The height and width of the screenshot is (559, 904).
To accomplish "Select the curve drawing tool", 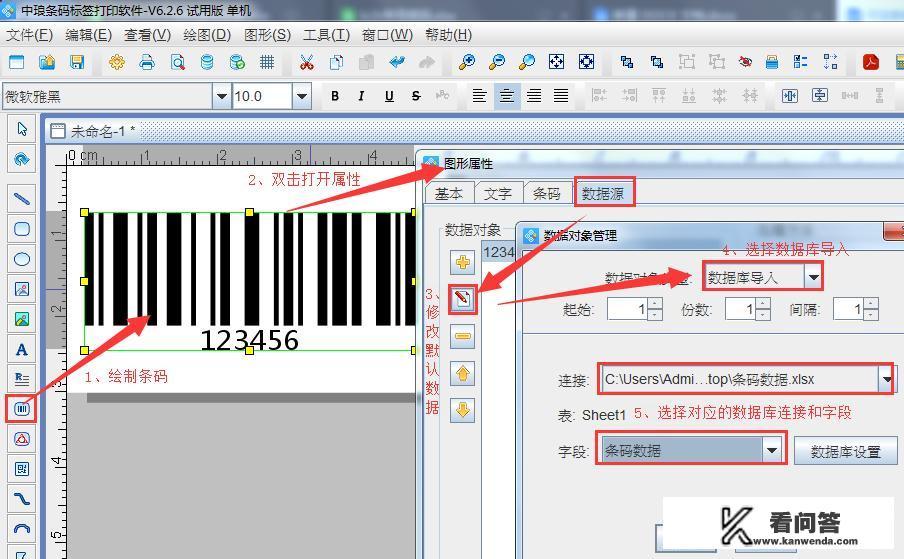I will point(21,499).
